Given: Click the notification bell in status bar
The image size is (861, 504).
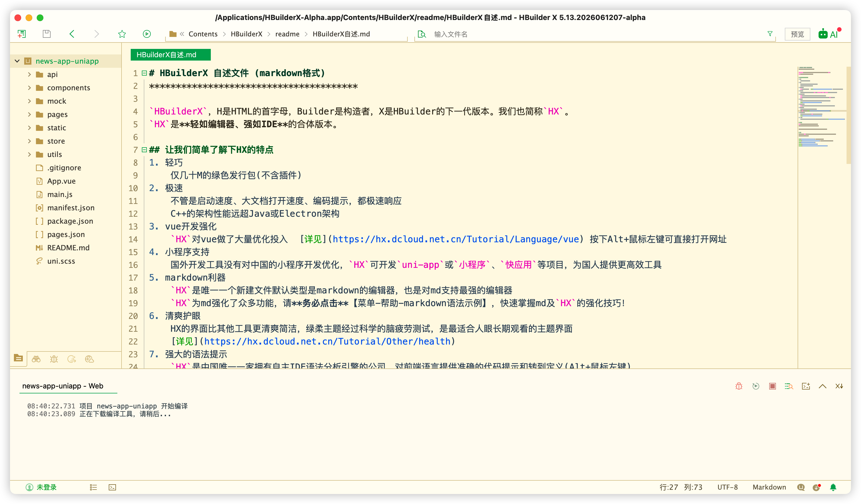Looking at the screenshot, I should [x=833, y=487].
